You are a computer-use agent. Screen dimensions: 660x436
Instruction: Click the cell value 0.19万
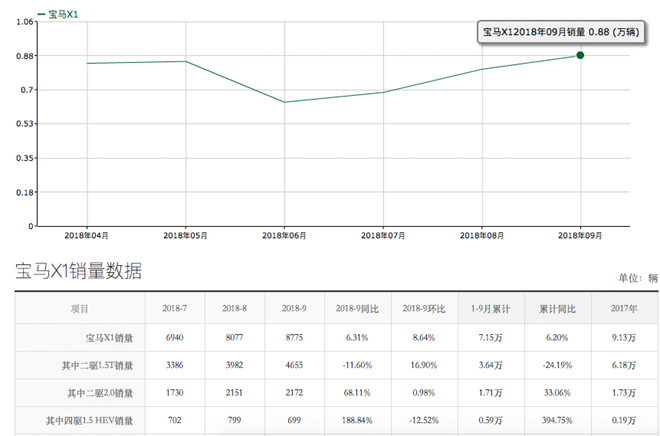point(624,420)
